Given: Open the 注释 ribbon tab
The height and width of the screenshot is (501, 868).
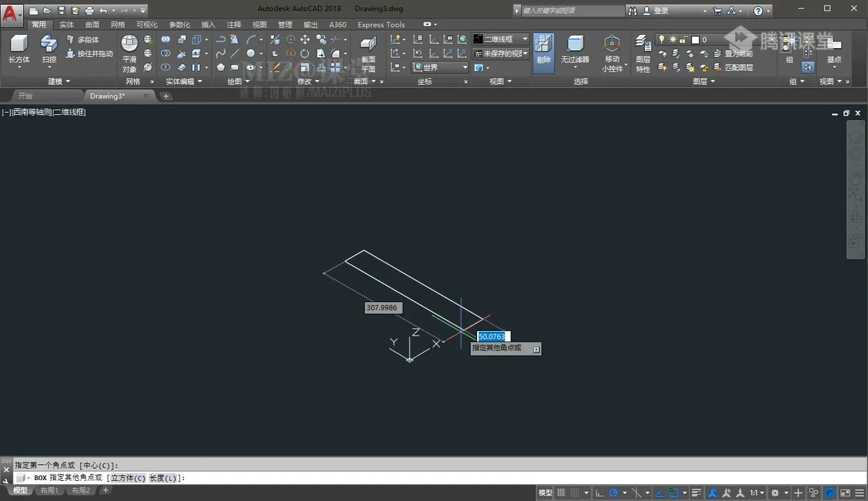Looking at the screenshot, I should pos(234,24).
